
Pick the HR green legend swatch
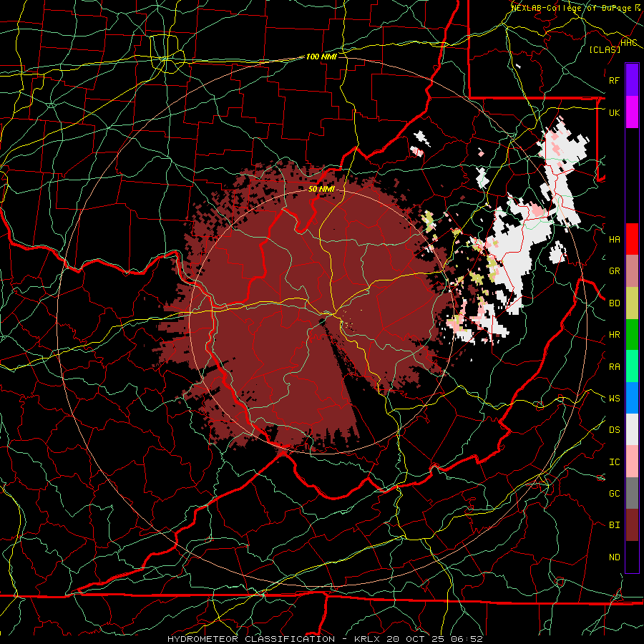pos(632,334)
